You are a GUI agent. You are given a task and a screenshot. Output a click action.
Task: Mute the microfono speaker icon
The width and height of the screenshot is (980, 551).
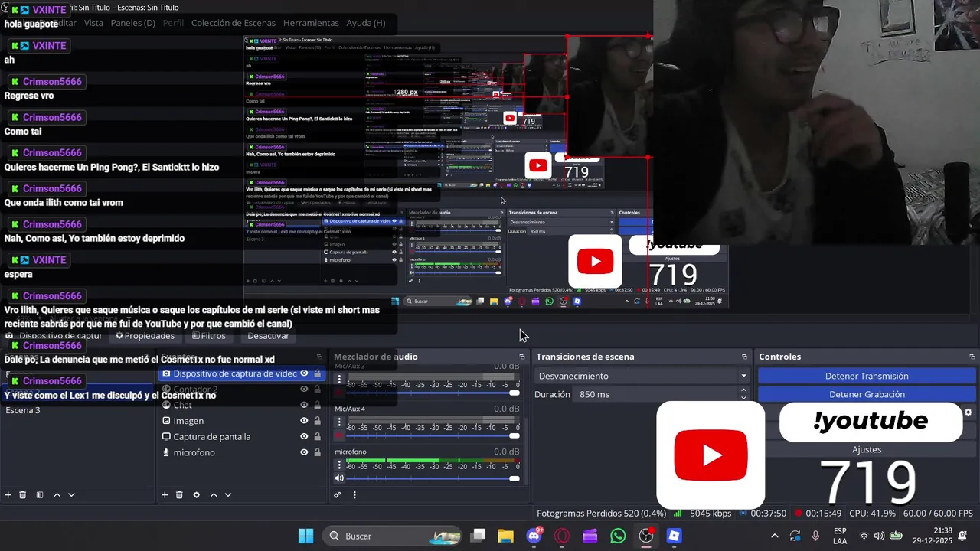[x=339, y=478]
